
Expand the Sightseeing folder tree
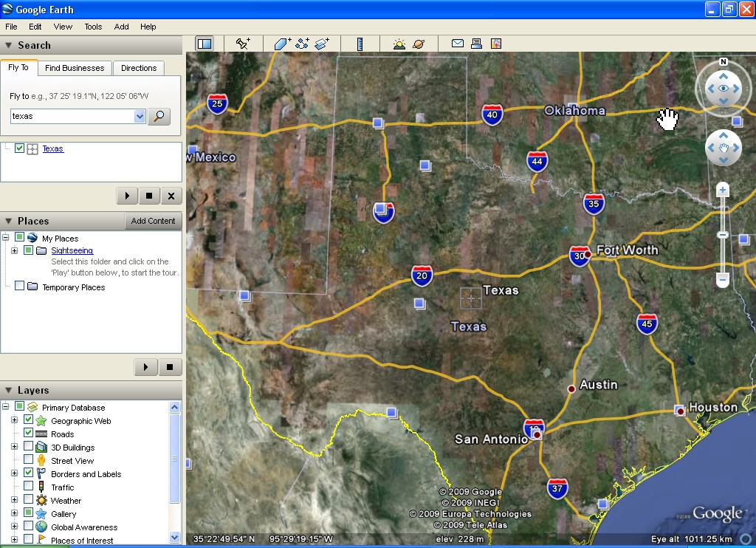point(15,250)
